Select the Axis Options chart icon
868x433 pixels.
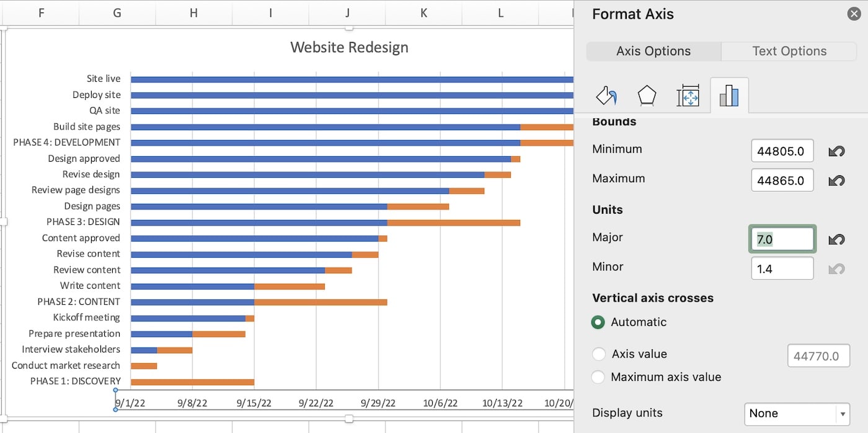(x=729, y=95)
